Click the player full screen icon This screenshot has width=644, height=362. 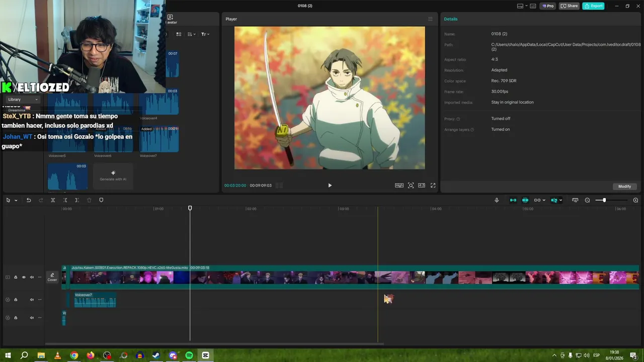433,186
